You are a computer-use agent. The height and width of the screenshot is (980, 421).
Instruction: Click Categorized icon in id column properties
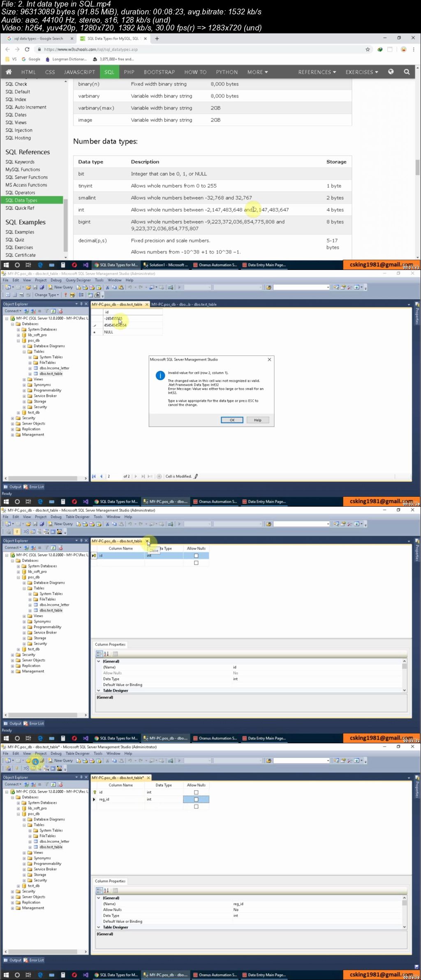click(99, 654)
